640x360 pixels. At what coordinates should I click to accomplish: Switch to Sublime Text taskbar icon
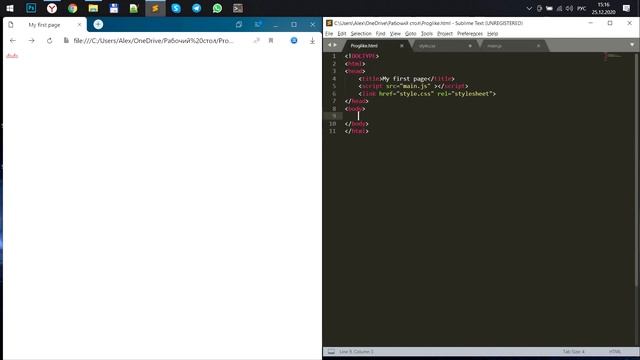[155, 8]
